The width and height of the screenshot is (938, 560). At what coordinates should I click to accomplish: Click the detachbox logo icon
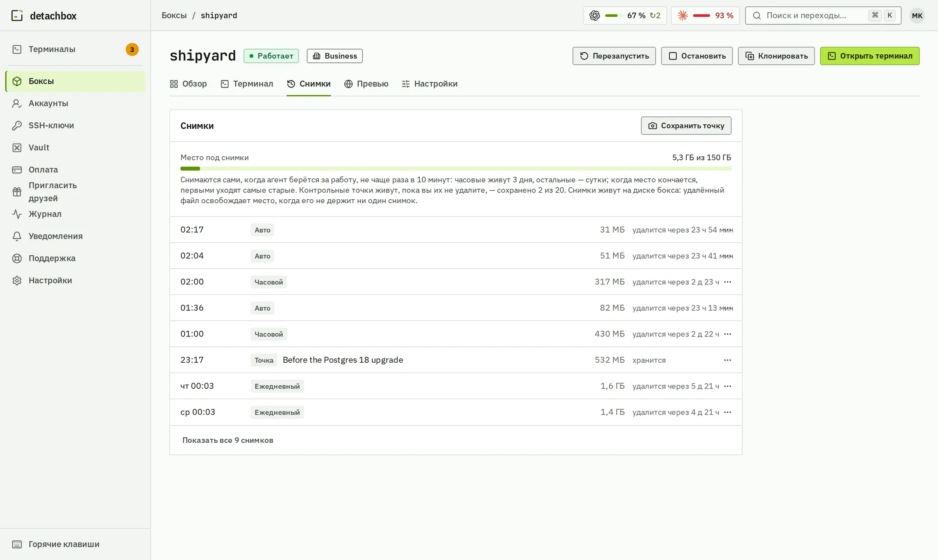(17, 16)
